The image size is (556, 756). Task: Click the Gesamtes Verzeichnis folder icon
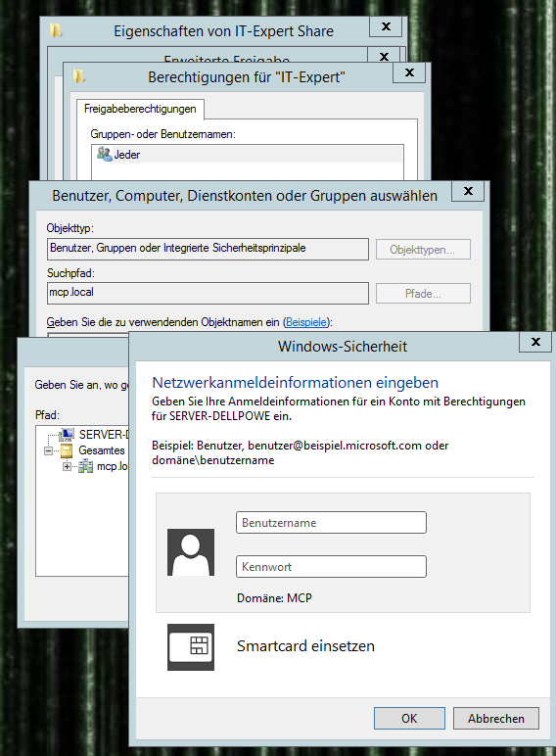67,450
